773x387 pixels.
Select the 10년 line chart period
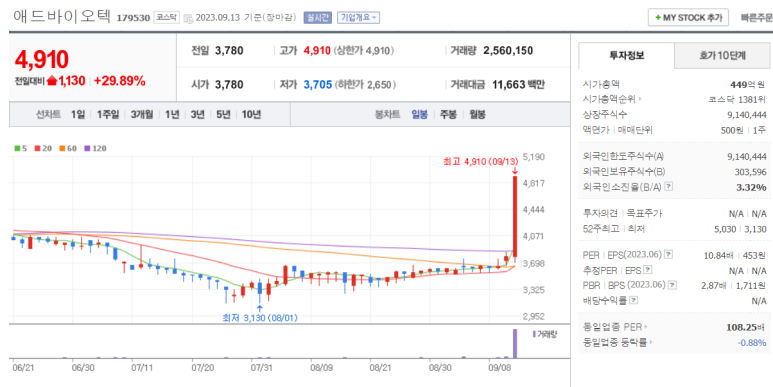coord(251,114)
